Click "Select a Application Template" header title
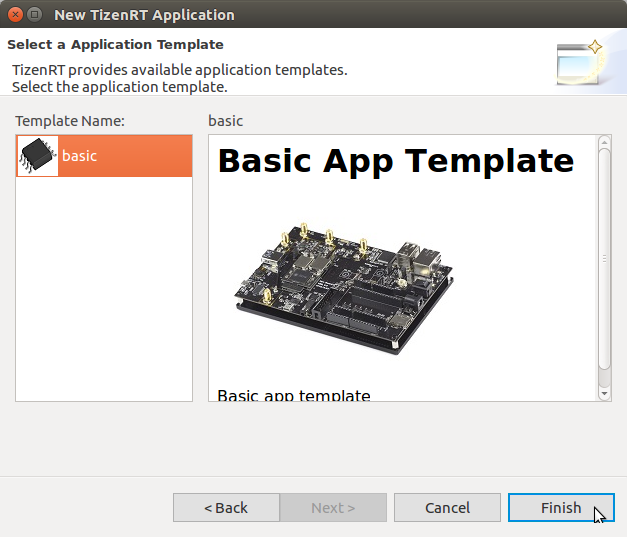627x537 pixels. point(115,45)
